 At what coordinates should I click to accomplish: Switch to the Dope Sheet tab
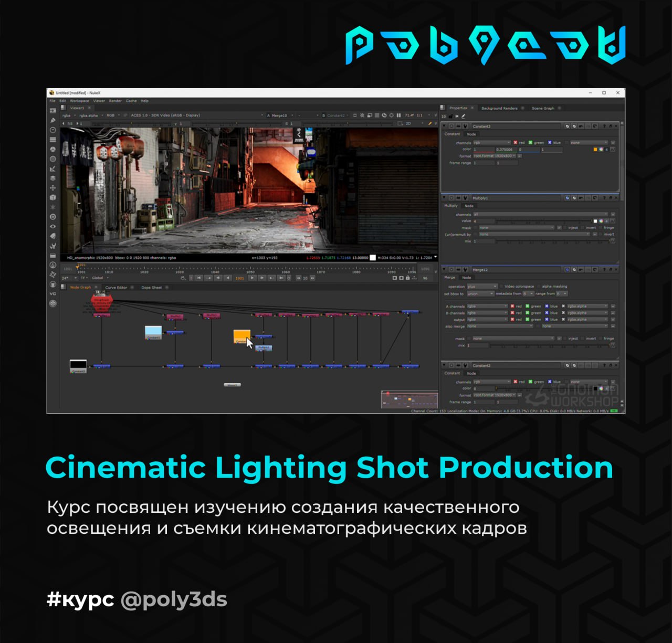point(151,288)
